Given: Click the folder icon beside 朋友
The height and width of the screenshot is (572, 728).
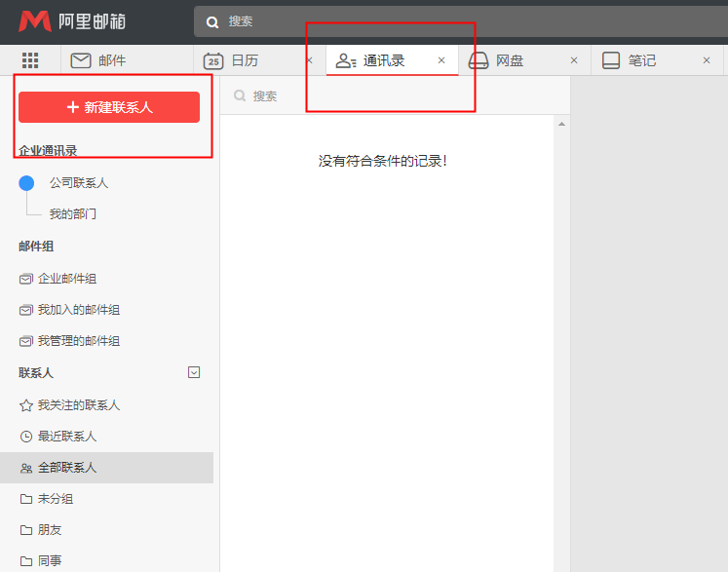Looking at the screenshot, I should [26, 530].
